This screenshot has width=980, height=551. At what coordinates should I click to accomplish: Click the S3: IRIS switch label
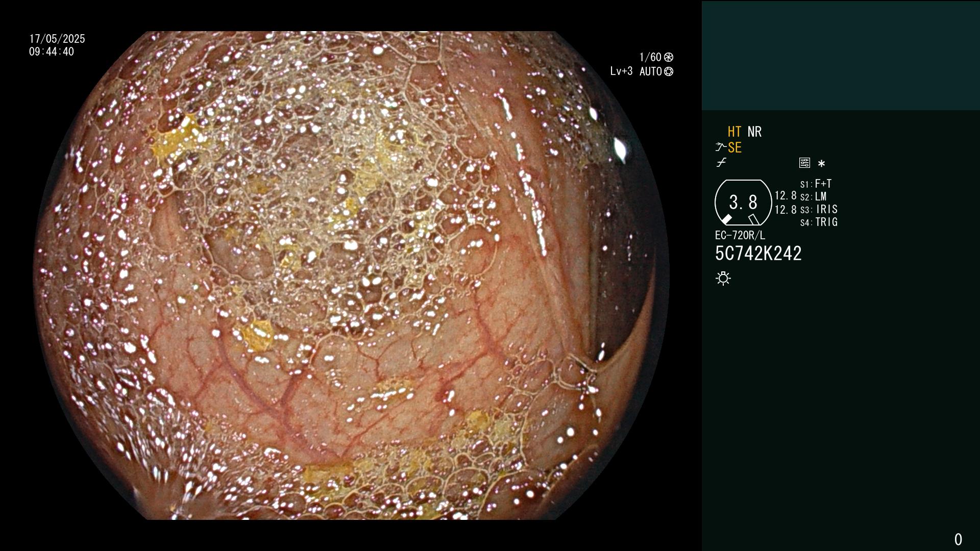coord(819,209)
